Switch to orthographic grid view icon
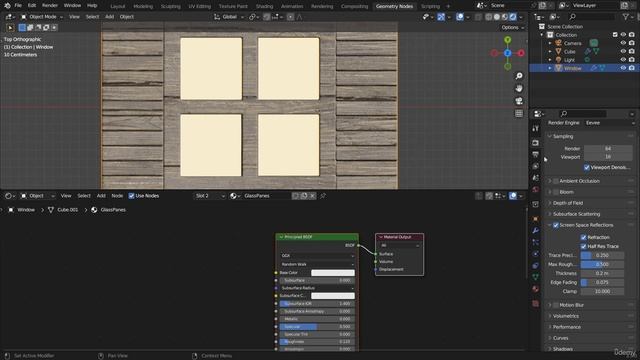640x360 pixels. (x=519, y=113)
